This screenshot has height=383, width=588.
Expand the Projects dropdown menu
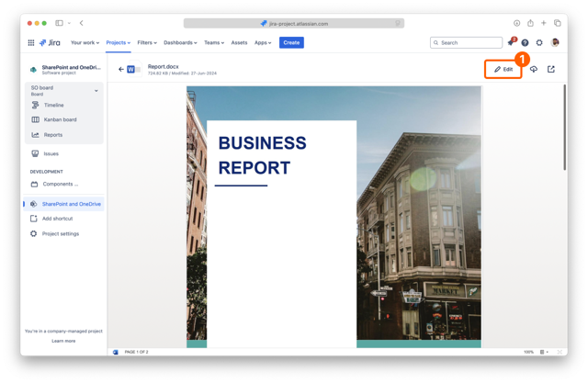(x=118, y=42)
